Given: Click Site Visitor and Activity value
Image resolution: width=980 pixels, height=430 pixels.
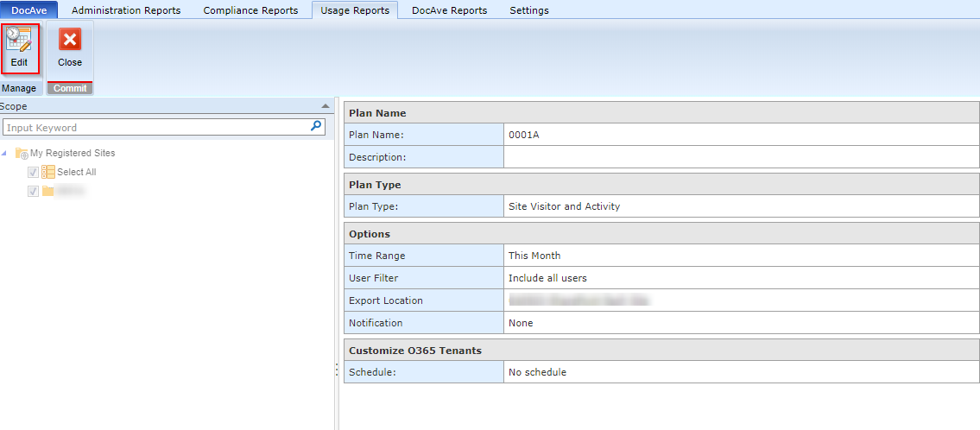Looking at the screenshot, I should [565, 206].
